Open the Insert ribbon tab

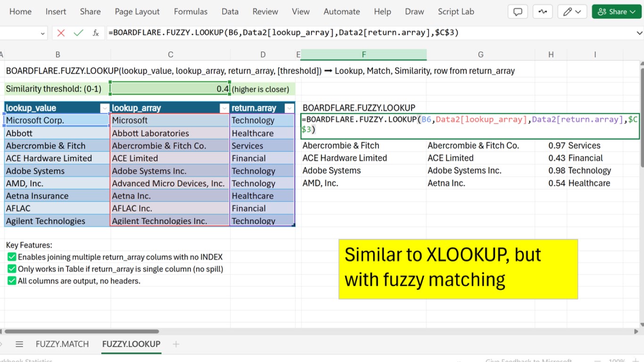(x=56, y=12)
